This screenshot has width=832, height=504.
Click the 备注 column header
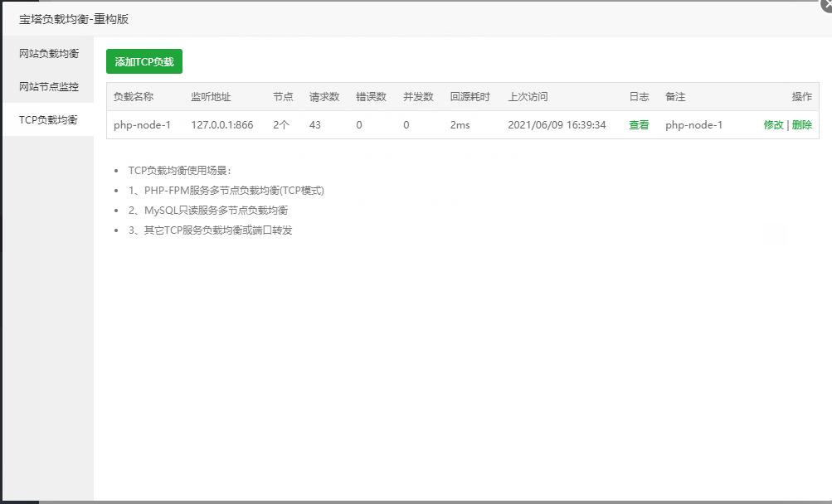coord(675,97)
